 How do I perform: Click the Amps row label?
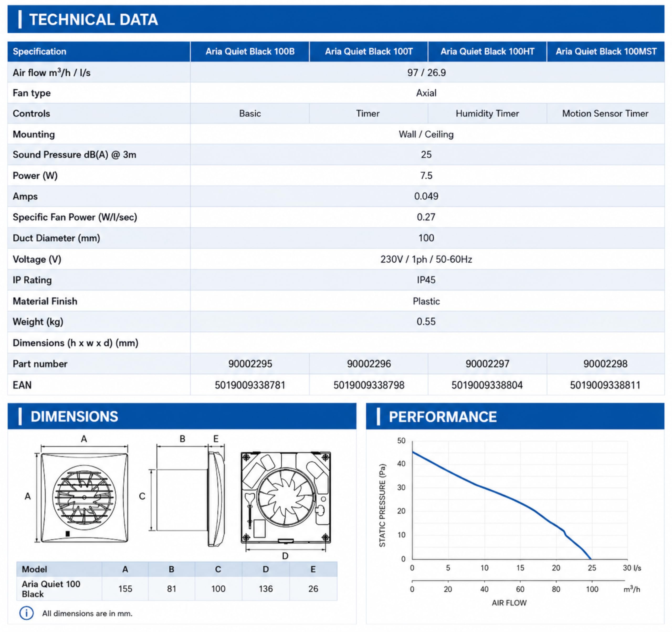25,196
